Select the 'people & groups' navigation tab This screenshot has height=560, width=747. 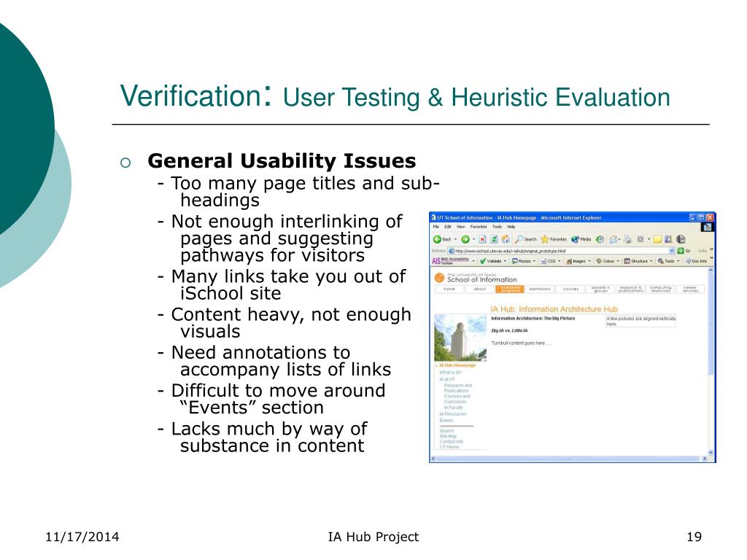(600, 289)
